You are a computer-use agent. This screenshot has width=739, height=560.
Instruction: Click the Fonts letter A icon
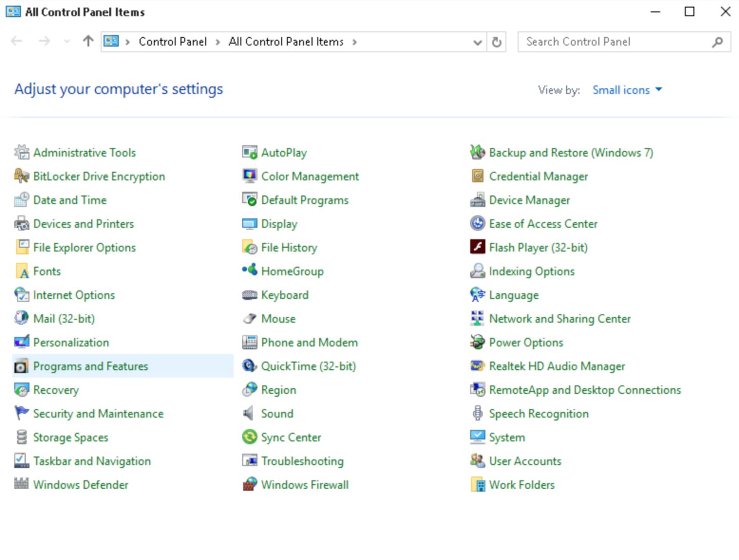(x=22, y=271)
